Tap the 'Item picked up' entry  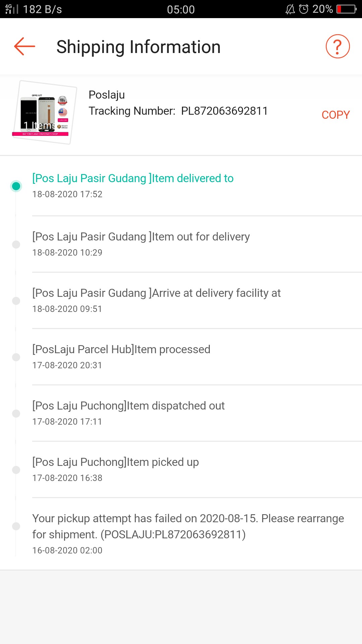[115, 462]
